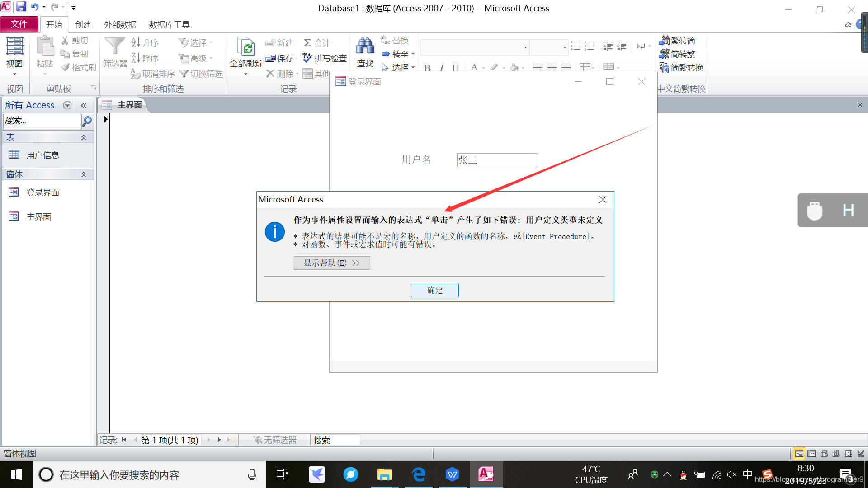Switch to the 数据库工具 Database Tools tab

[x=169, y=24]
